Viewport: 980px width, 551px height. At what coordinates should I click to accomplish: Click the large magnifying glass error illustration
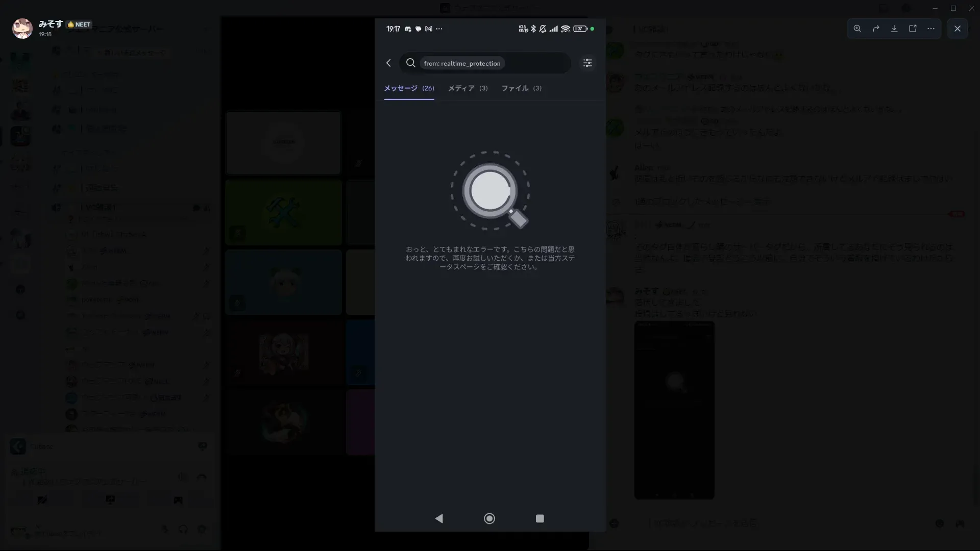[490, 191]
